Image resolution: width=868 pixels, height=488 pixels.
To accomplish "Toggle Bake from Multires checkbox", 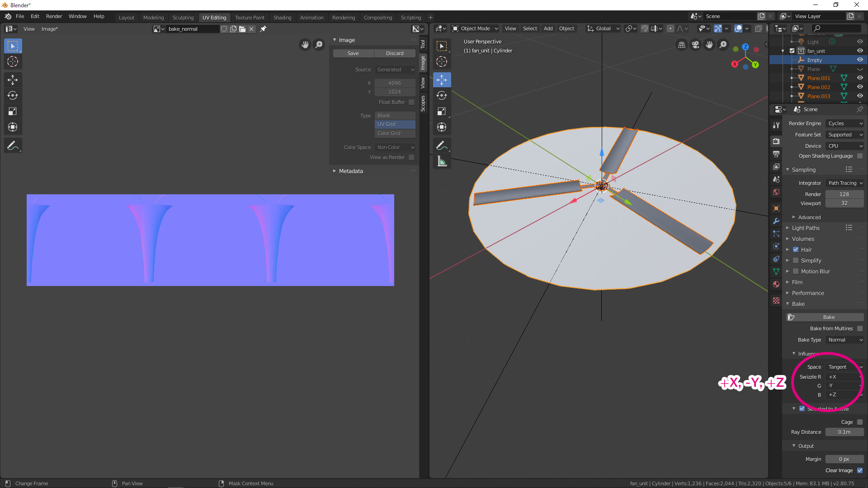I will point(860,328).
